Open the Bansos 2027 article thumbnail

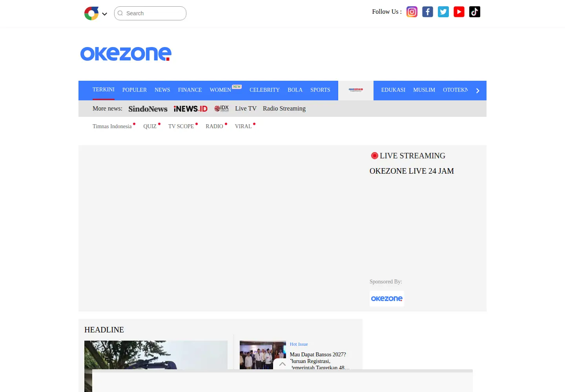pos(263,355)
